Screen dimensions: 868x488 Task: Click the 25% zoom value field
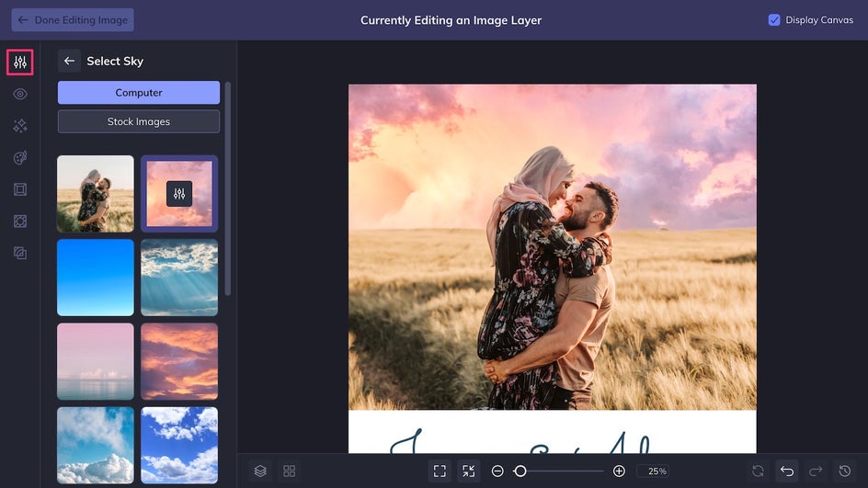(x=653, y=471)
